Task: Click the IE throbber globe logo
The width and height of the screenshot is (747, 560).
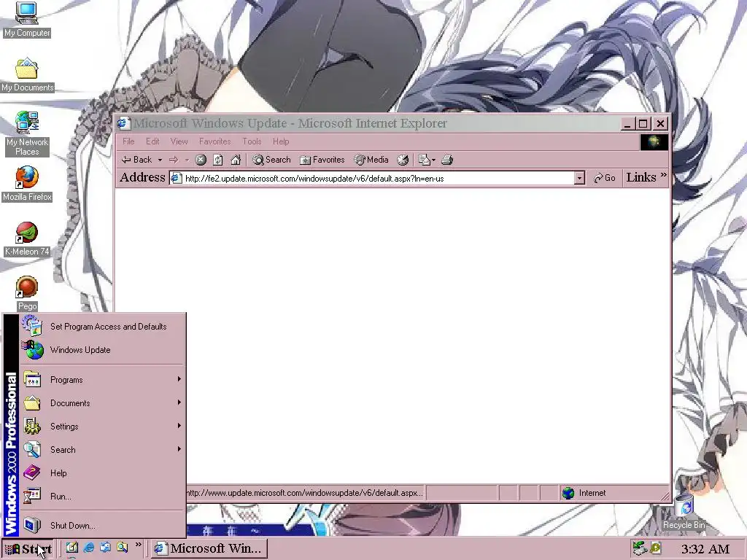Action: pos(654,142)
